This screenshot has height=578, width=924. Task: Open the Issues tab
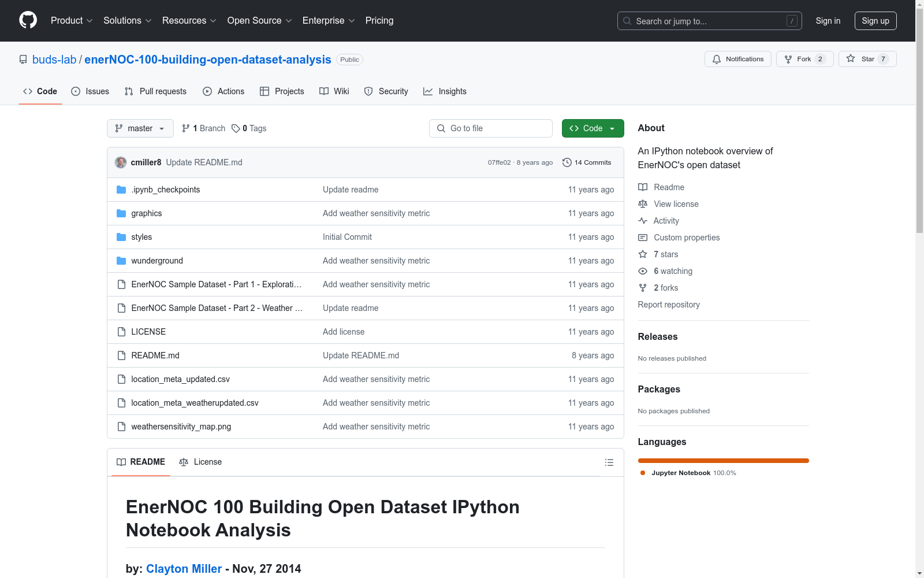(90, 91)
